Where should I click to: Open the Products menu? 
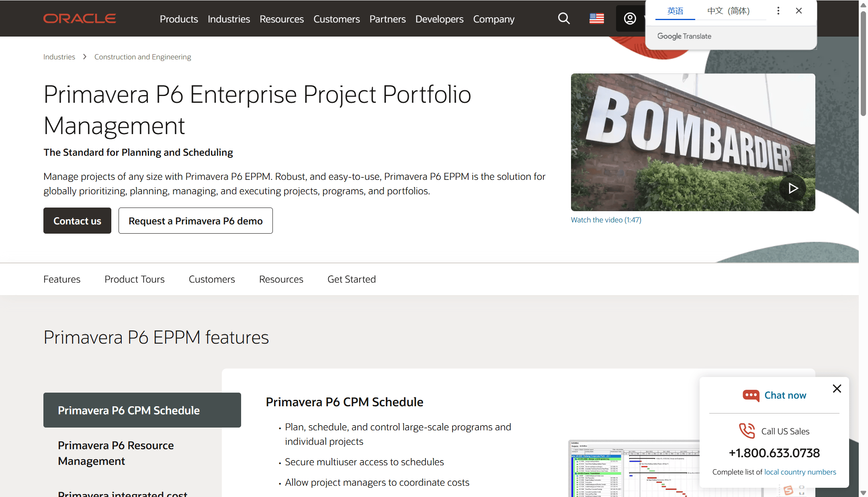tap(179, 19)
